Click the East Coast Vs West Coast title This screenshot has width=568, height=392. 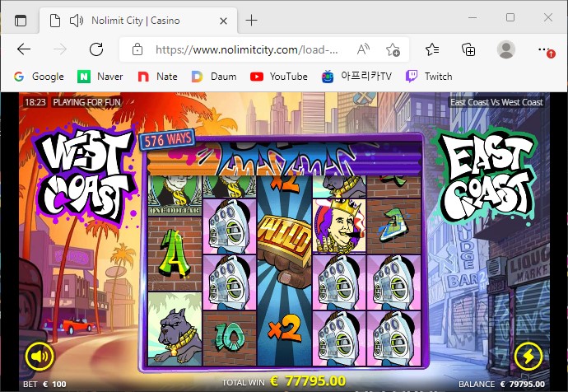496,102
